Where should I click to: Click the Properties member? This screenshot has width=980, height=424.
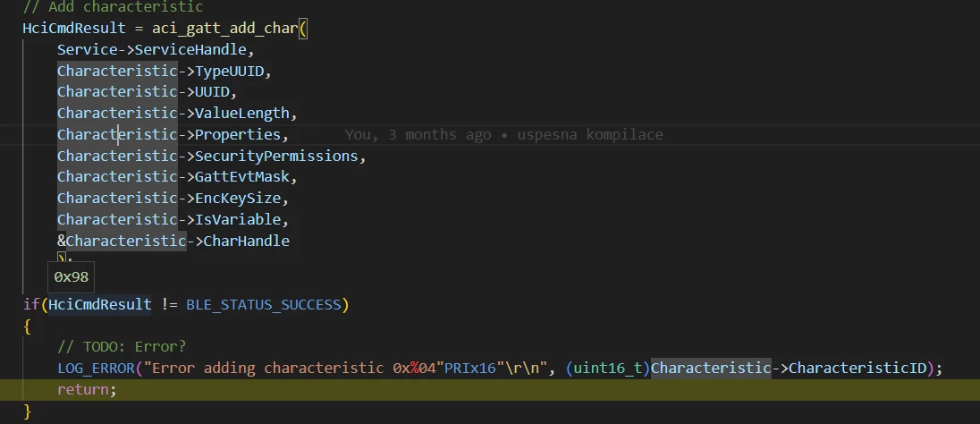pyautogui.click(x=238, y=134)
